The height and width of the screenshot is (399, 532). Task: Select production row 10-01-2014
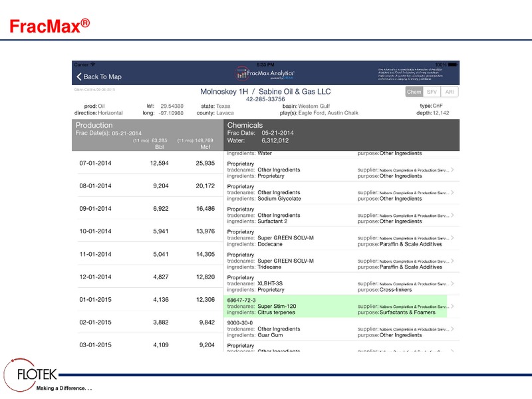click(x=148, y=231)
